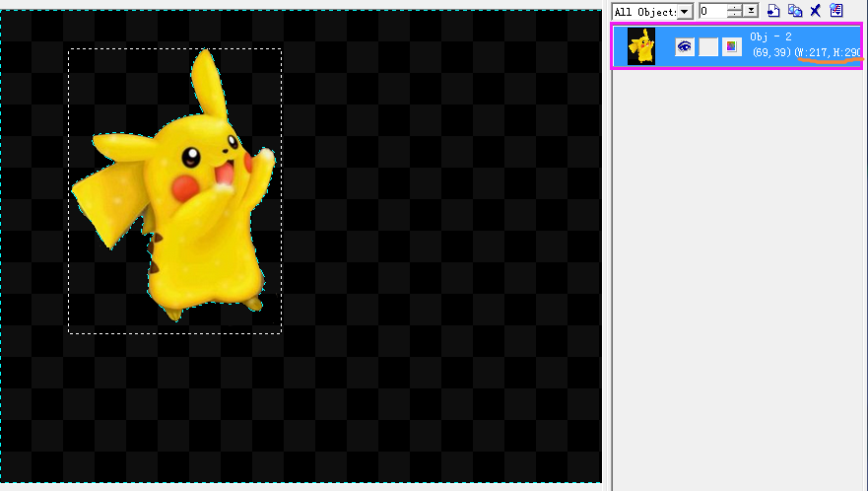Image resolution: width=868 pixels, height=491 pixels.
Task: Click the W:217 dimension text
Action: [813, 52]
